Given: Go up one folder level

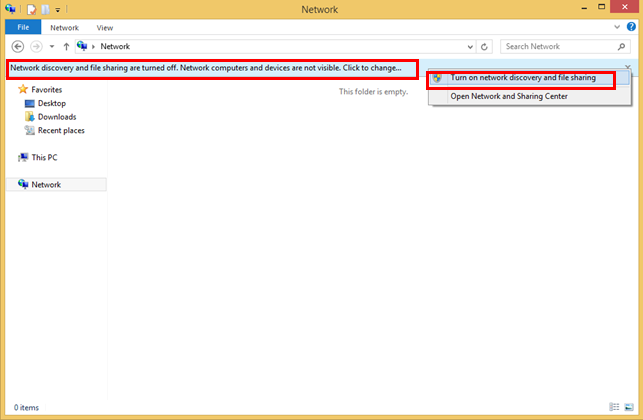Looking at the screenshot, I should click(x=66, y=46).
